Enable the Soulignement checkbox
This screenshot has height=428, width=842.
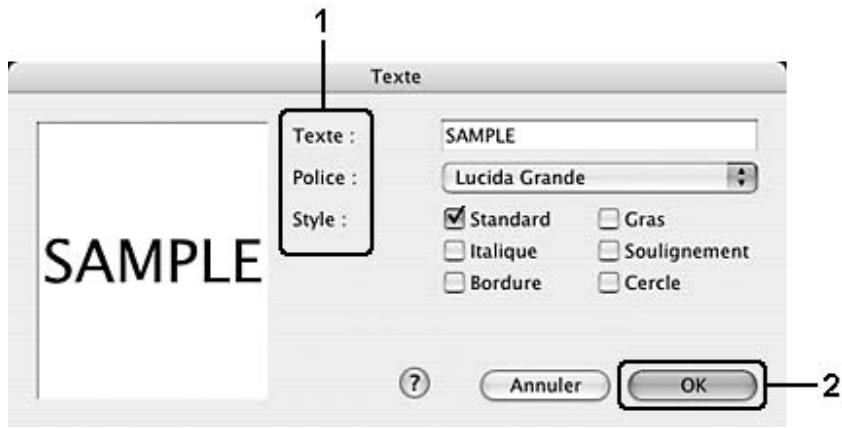click(609, 251)
